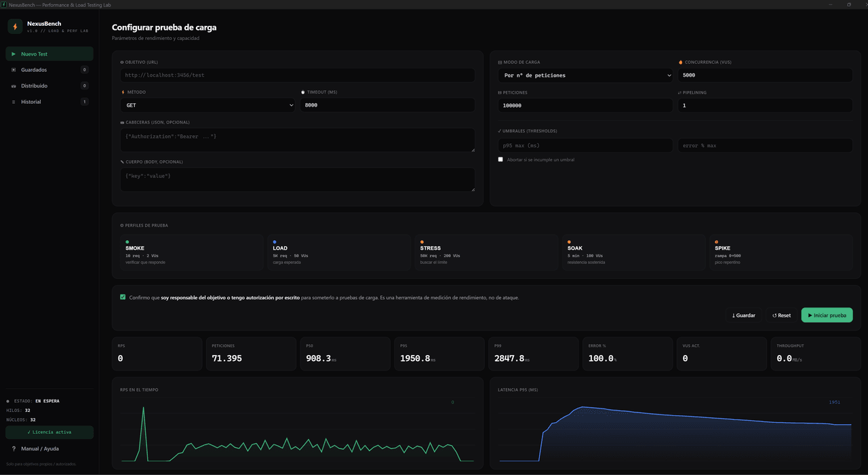Focus the Objetivo URL input field
Screen dimensions: 868x475
pyautogui.click(x=298, y=75)
